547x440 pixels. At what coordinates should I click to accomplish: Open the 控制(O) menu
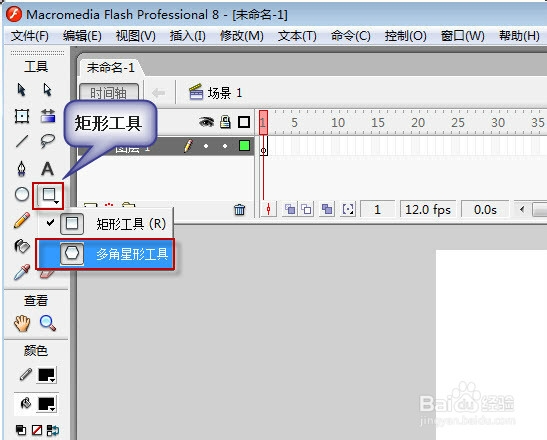pyautogui.click(x=405, y=36)
